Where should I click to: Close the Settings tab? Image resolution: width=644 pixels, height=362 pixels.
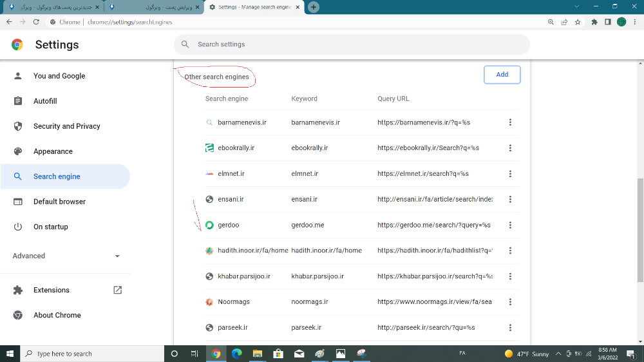[298, 7]
